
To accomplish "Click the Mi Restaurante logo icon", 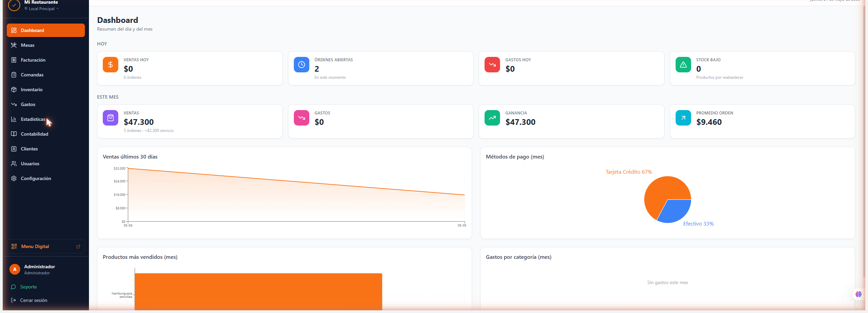I will (14, 5).
